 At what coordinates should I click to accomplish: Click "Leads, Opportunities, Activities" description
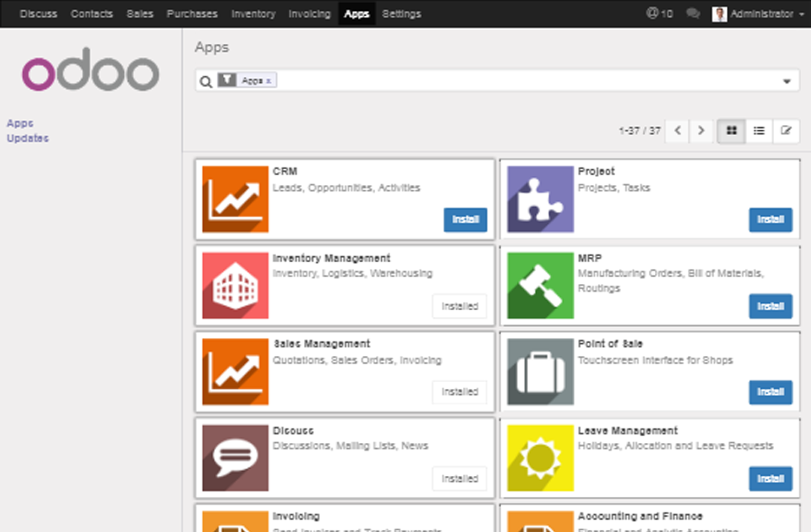346,188
